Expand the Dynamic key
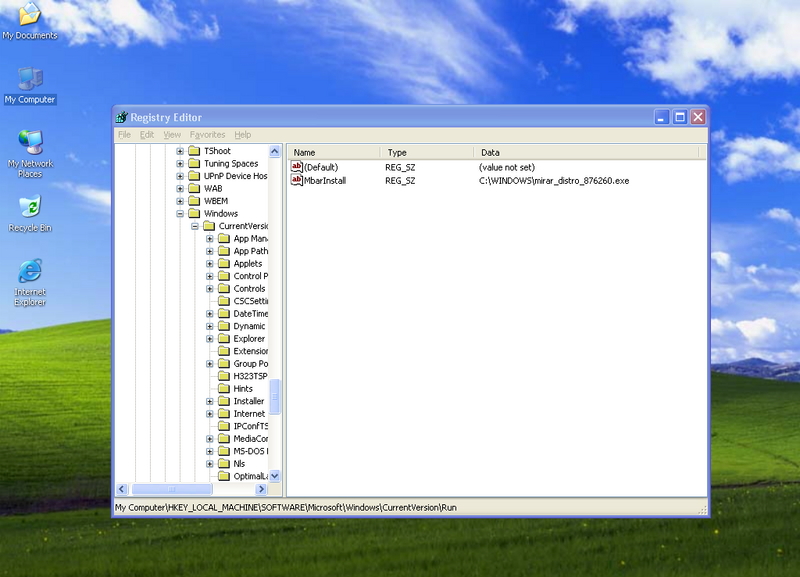 pos(209,326)
